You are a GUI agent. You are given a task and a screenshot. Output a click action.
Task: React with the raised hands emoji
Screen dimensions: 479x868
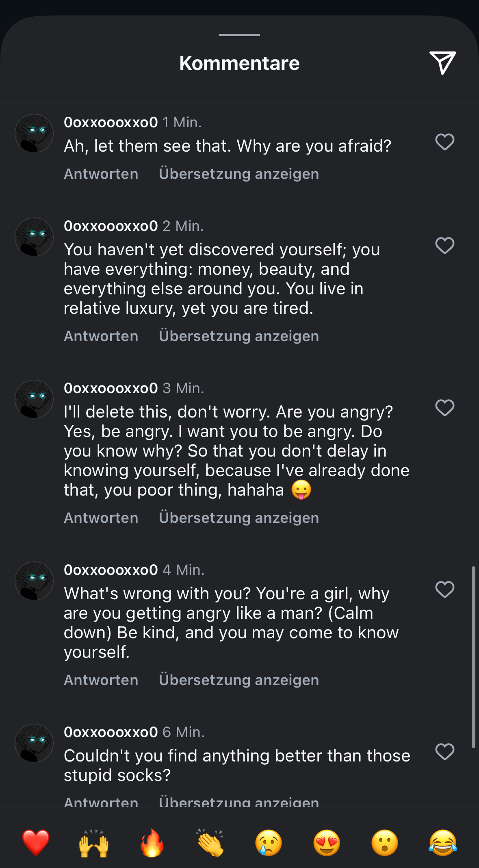tap(94, 843)
